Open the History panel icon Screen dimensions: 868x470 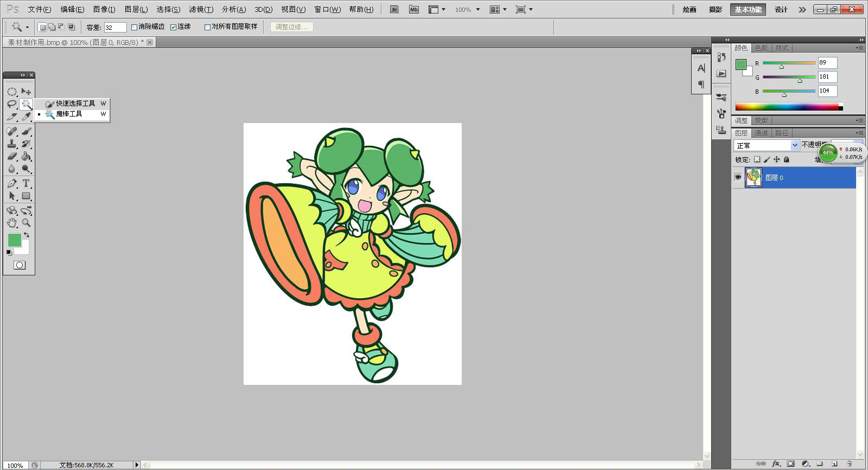721,57
